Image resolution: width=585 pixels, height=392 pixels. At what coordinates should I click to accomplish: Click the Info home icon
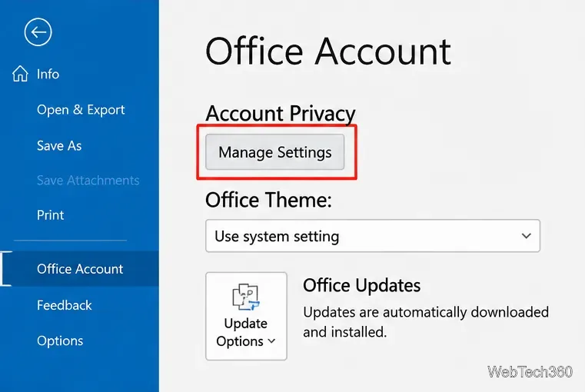coord(20,74)
